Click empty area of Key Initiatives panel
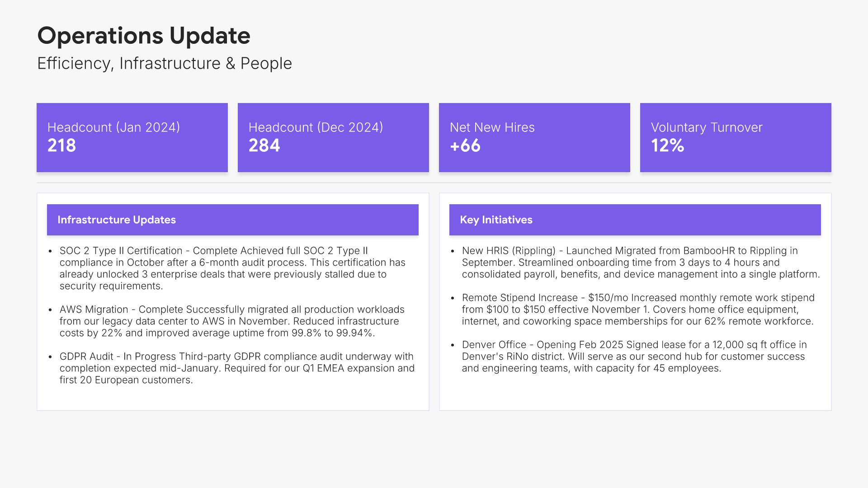The height and width of the screenshot is (488, 868). click(635, 392)
